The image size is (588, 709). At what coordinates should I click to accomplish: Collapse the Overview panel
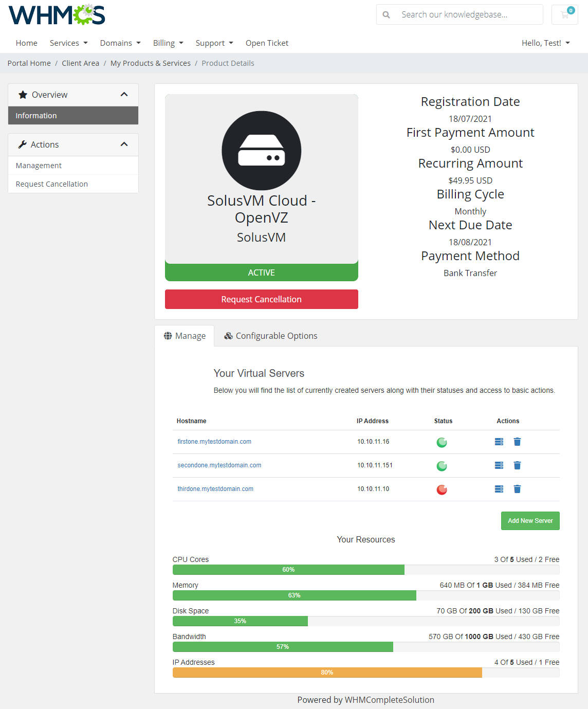click(124, 94)
